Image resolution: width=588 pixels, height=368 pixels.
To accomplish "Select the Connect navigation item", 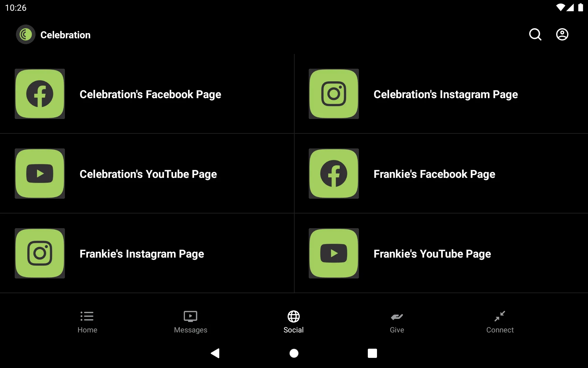I will tap(499, 321).
